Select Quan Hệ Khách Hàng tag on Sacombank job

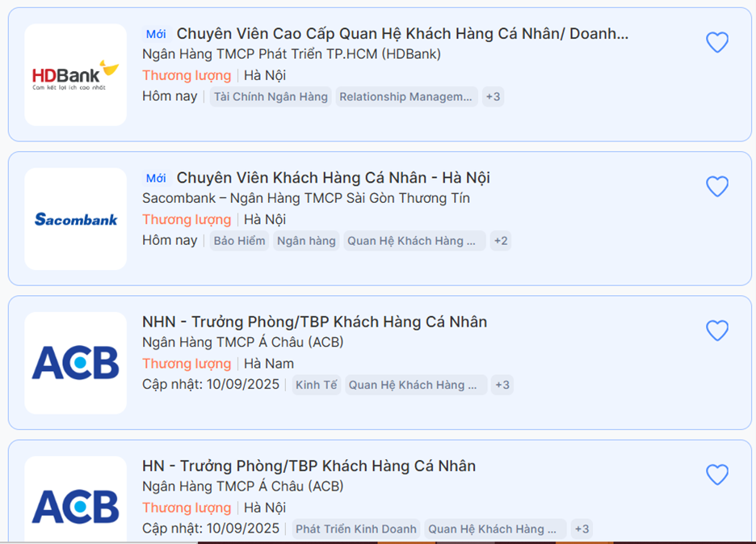[x=414, y=241]
